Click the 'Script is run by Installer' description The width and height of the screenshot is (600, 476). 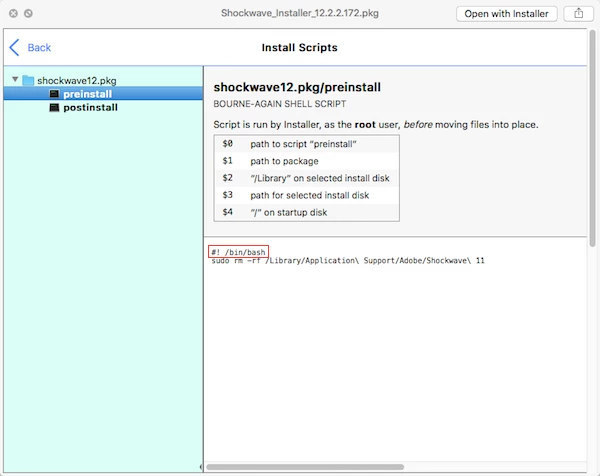coord(376,125)
